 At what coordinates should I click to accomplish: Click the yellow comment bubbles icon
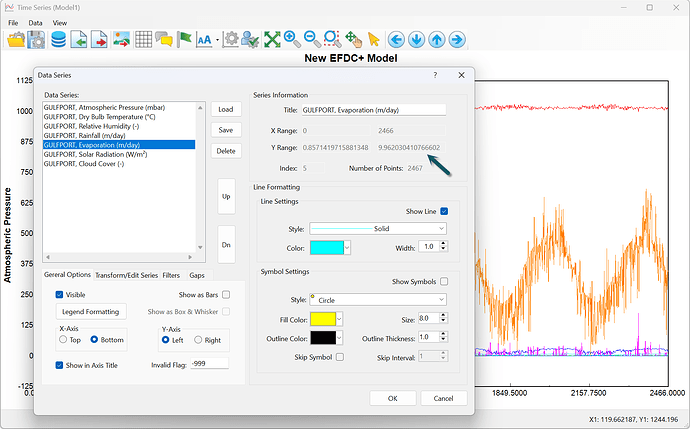(164, 40)
